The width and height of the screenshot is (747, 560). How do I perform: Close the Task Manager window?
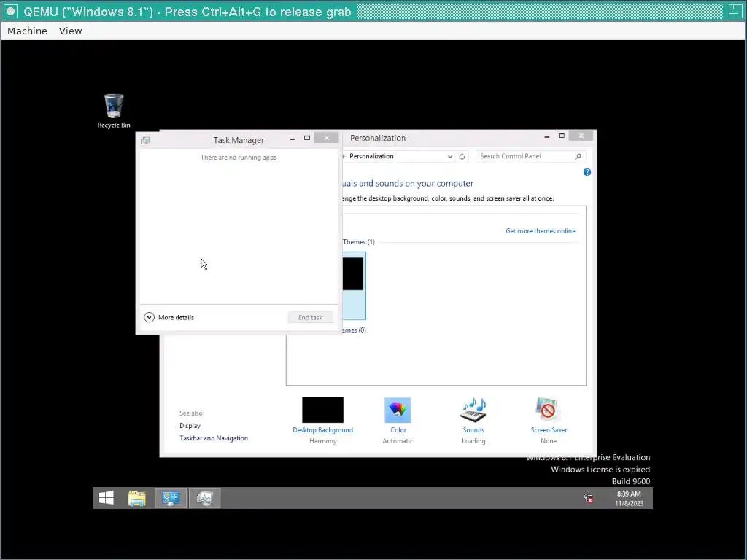click(x=326, y=138)
